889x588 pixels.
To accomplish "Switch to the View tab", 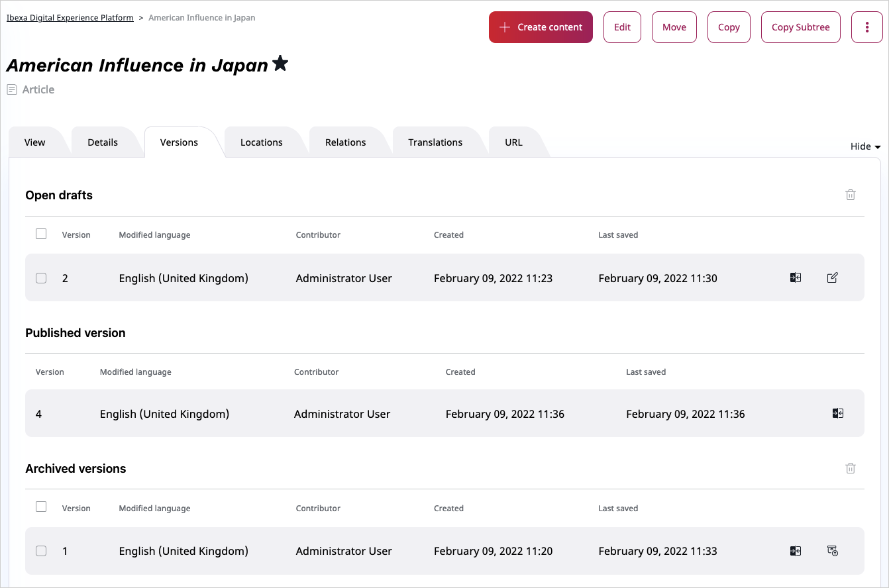I will coord(35,142).
